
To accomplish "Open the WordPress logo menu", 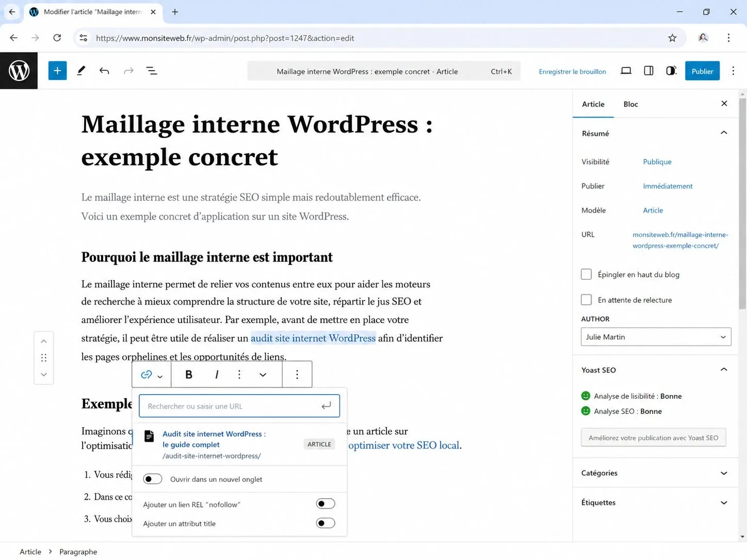I will tap(19, 71).
